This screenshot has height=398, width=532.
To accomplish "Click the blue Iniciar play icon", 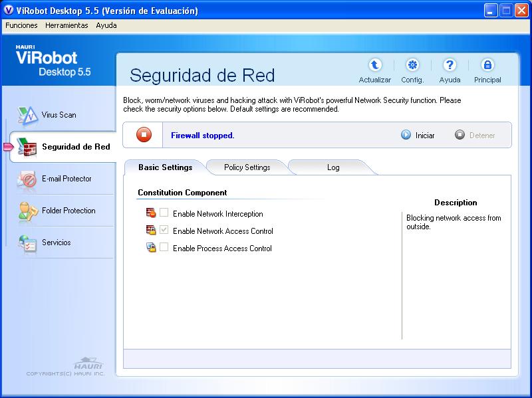I will [406, 135].
